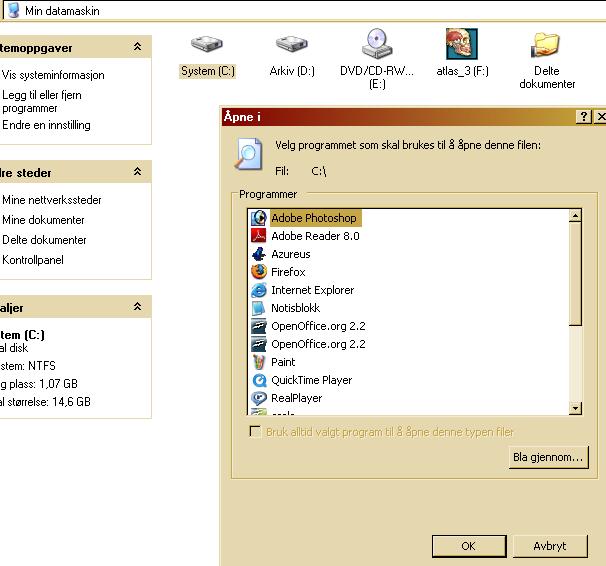
Task: Click the program list scroll up arrow
Action: click(575, 216)
